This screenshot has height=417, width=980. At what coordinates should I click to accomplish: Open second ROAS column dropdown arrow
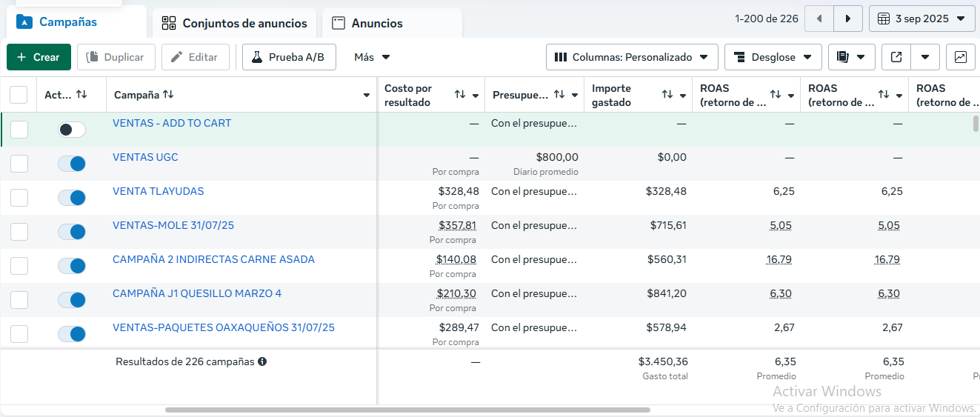pyautogui.click(x=899, y=96)
